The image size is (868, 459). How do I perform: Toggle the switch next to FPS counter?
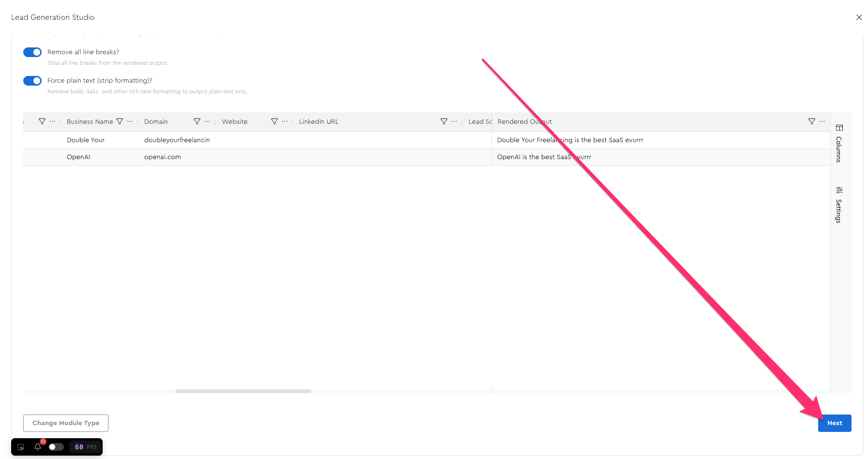click(56, 447)
